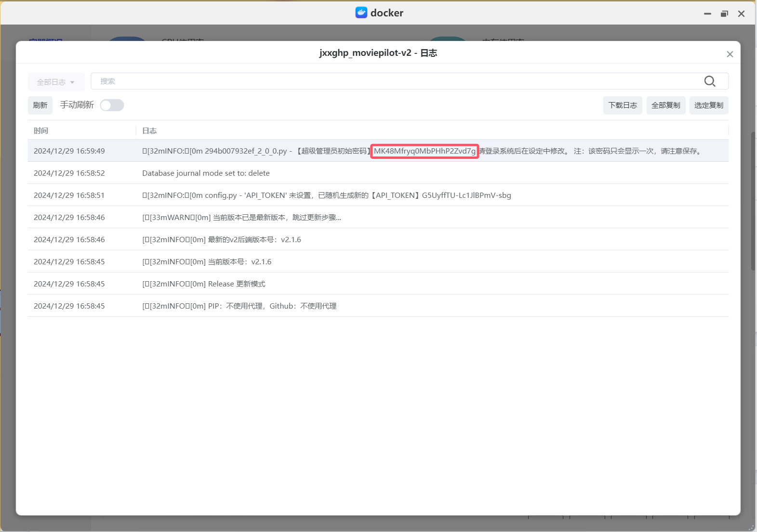The image size is (757, 532).
Task: Click the 刷新 button
Action: [x=40, y=105]
